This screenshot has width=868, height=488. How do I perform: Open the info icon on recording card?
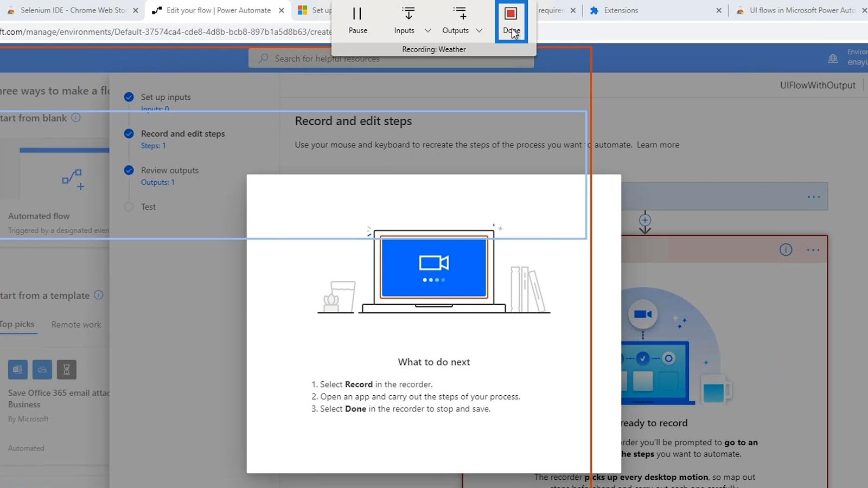point(786,249)
